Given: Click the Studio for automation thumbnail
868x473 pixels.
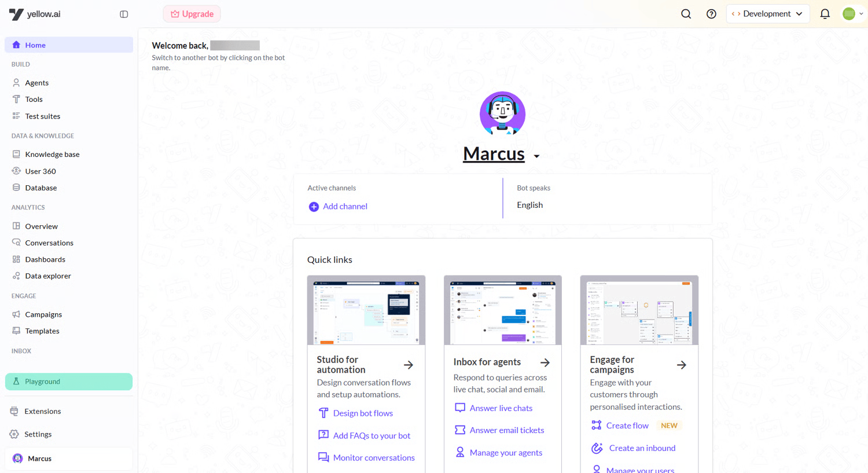Looking at the screenshot, I should pos(366,310).
